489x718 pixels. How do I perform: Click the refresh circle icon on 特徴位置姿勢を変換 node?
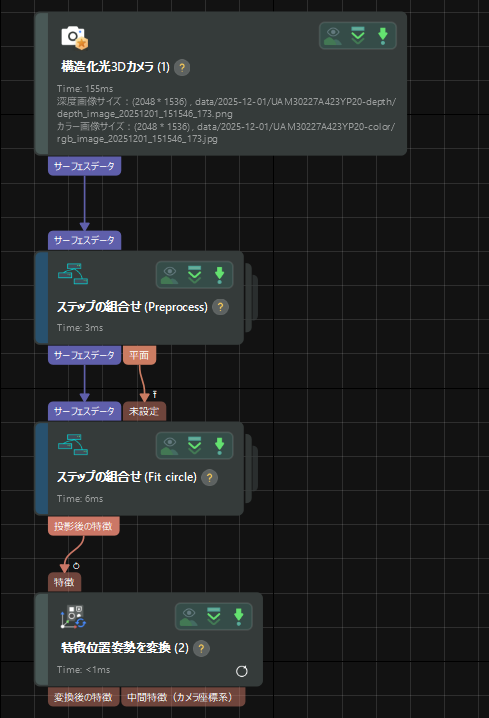pyautogui.click(x=242, y=671)
